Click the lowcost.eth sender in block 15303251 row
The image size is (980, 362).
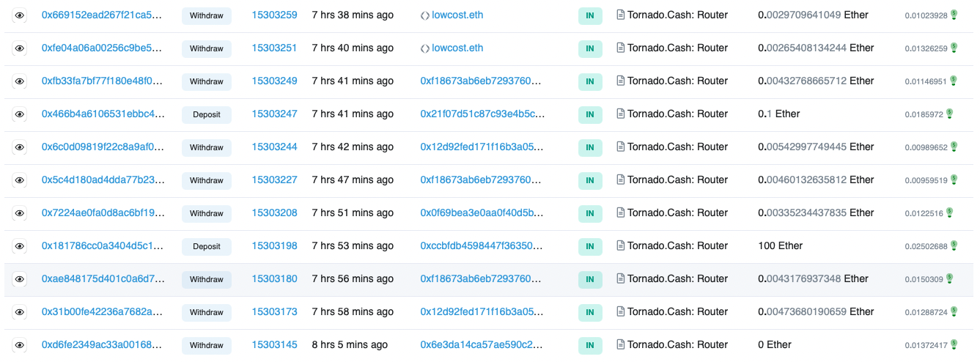click(x=457, y=48)
